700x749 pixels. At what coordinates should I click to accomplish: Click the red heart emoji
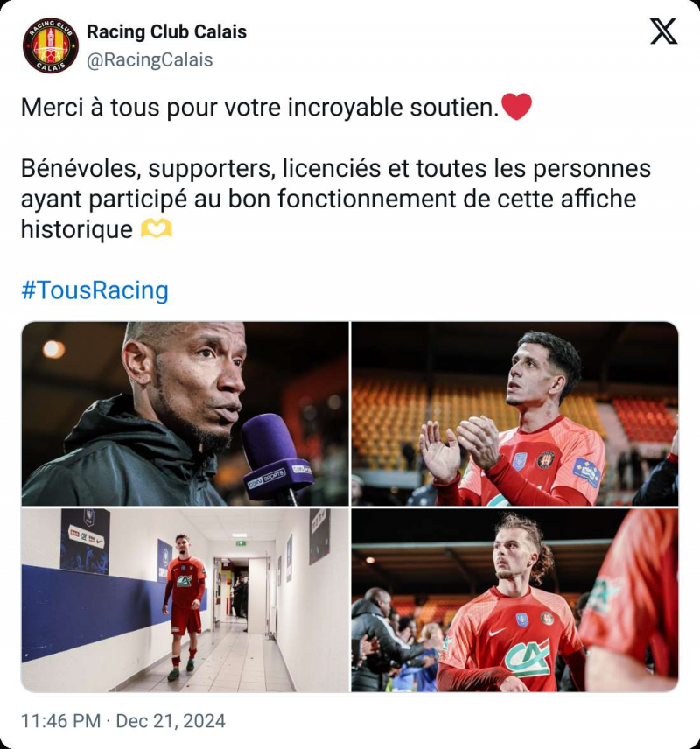click(x=516, y=106)
